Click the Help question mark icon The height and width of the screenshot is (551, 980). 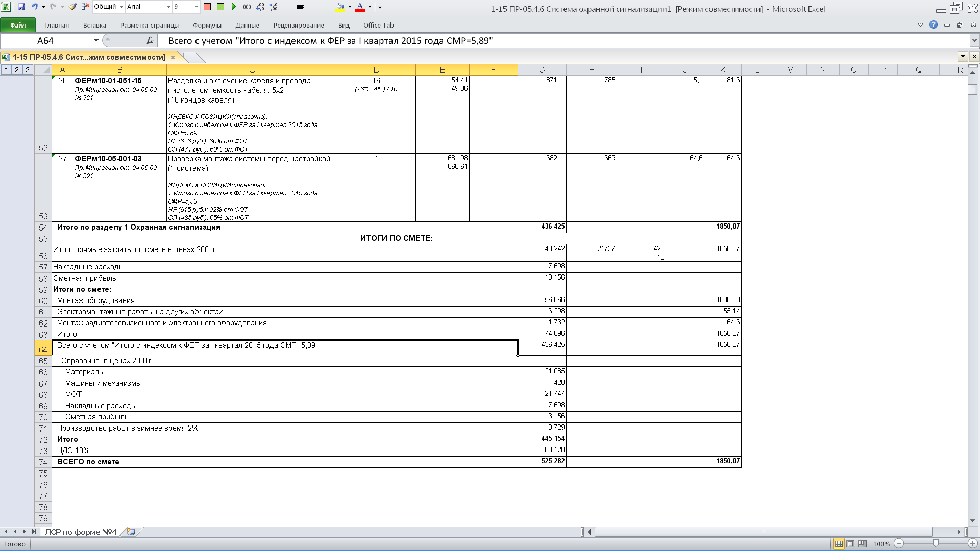[933, 24]
